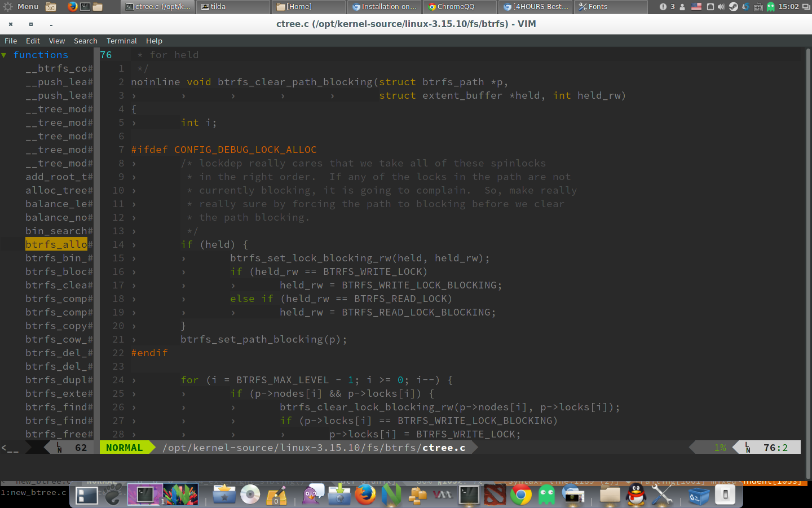Open the Dota 2 dock icon
The image size is (812, 508).
(x=495, y=495)
